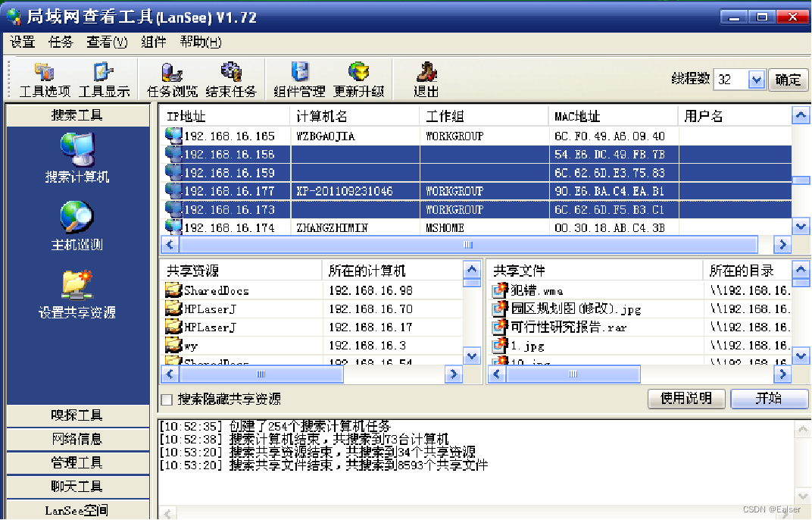This screenshot has width=812, height=520.
Task: Click the 共享文件 list scroll-right arrow
Action: tap(782, 374)
